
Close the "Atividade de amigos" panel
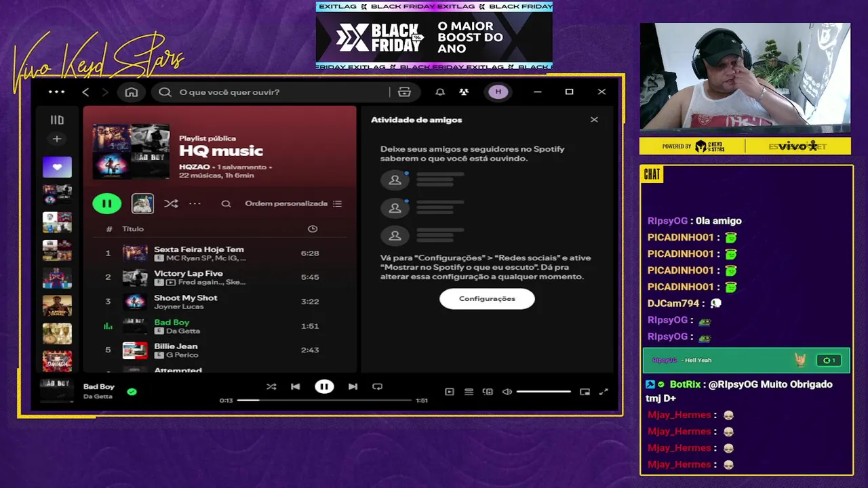pos(594,120)
